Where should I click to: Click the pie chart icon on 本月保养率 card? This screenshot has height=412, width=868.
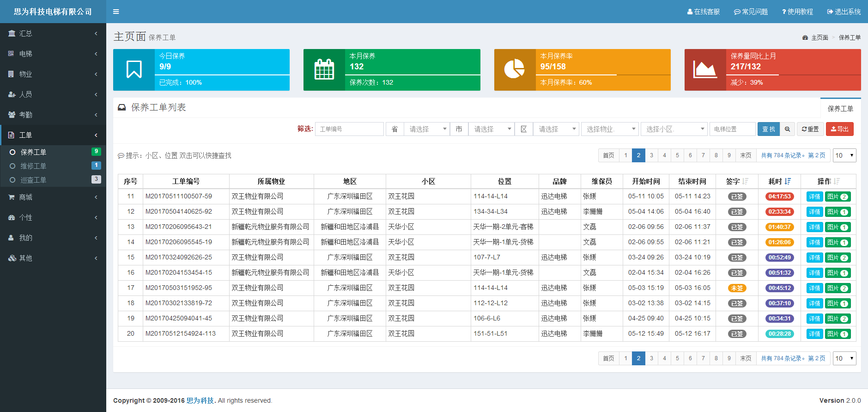click(514, 69)
